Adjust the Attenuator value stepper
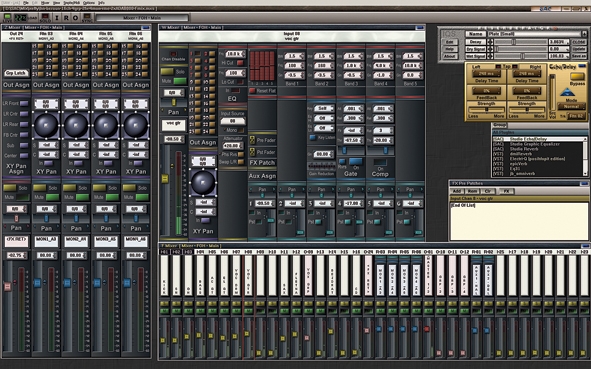The height and width of the screenshot is (369, 591). [x=242, y=145]
